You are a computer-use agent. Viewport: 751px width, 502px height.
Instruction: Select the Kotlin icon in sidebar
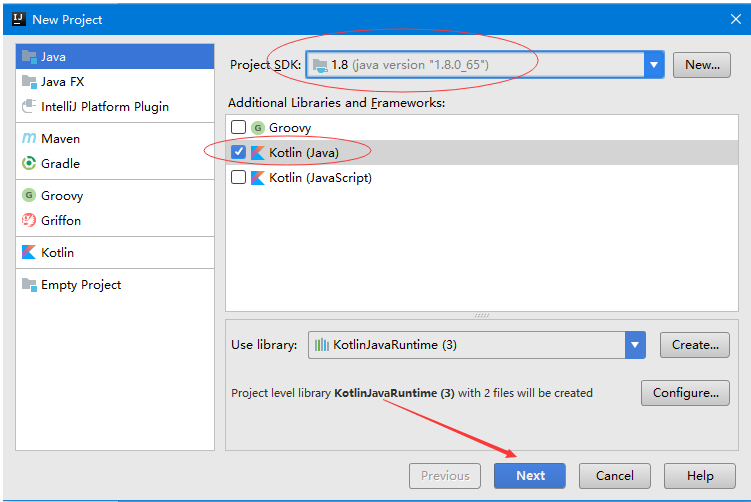[29, 253]
